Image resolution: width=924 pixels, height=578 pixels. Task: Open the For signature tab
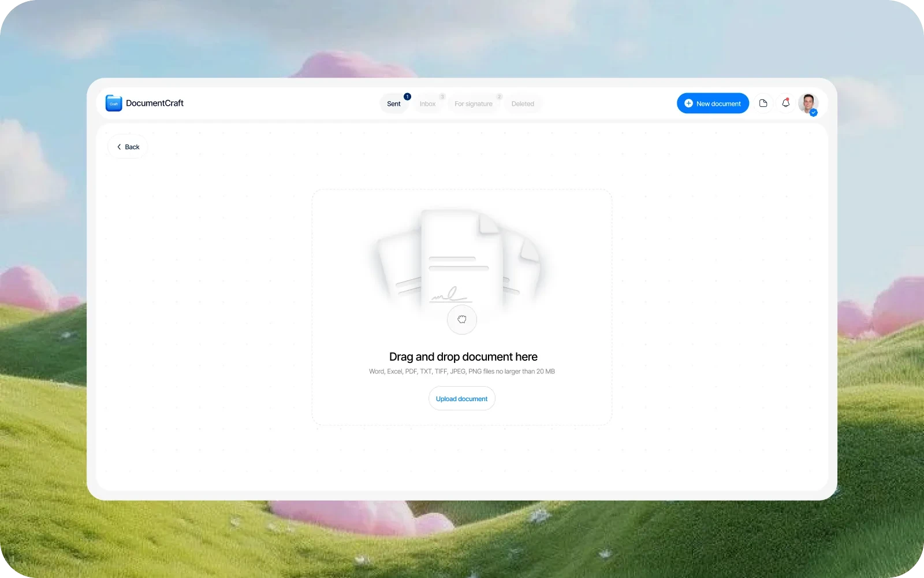pyautogui.click(x=474, y=103)
